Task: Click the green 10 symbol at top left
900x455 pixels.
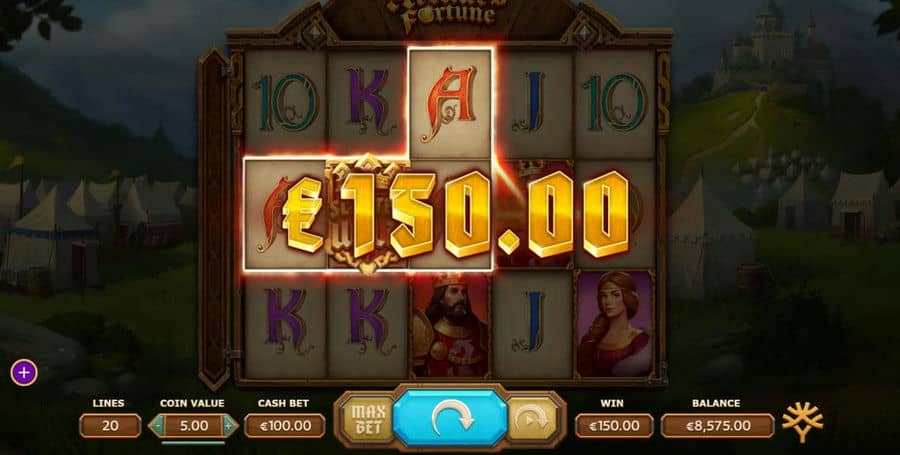Action: 286,103
